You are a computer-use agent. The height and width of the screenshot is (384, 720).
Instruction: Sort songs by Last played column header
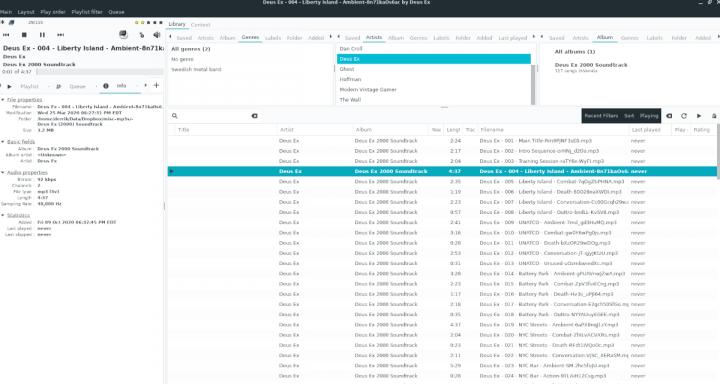tap(650, 130)
